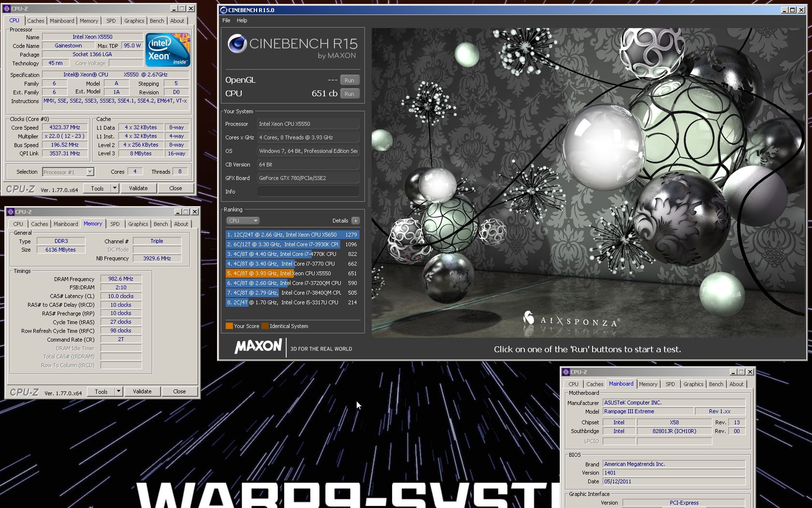Open SPD tab in top CPU-Z window
Screen dimensions: 812x508
(x=111, y=21)
